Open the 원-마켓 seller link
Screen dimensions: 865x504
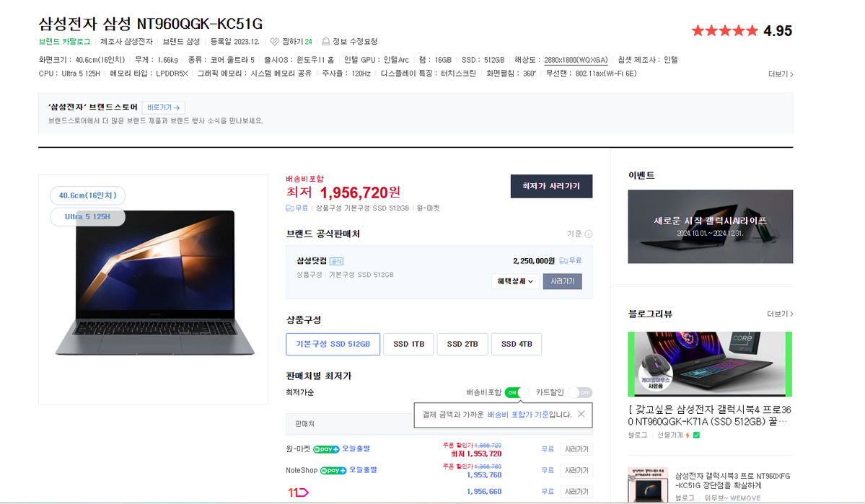click(x=298, y=449)
